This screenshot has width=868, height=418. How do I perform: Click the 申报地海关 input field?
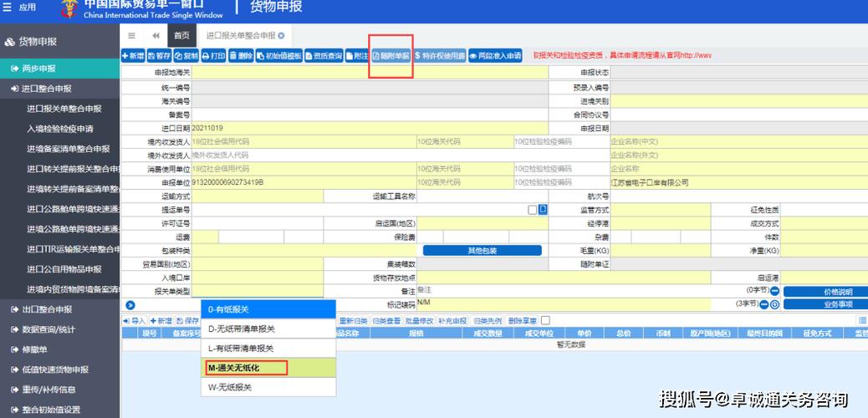tap(370, 72)
